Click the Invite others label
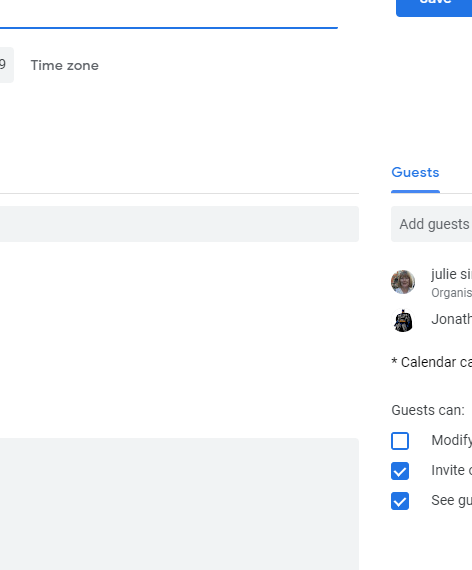 coord(451,470)
